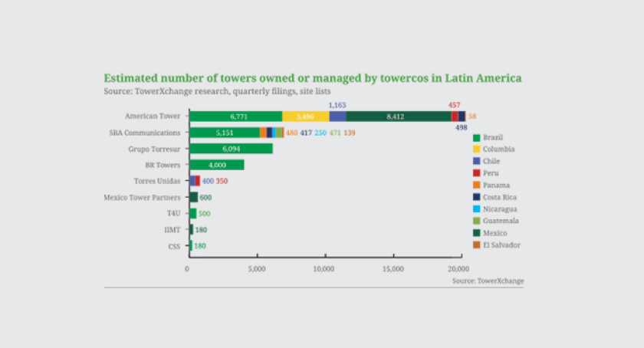This screenshot has height=348, width=644.
Task: Click American Tower Mexico segment 8,412
Action: click(399, 117)
